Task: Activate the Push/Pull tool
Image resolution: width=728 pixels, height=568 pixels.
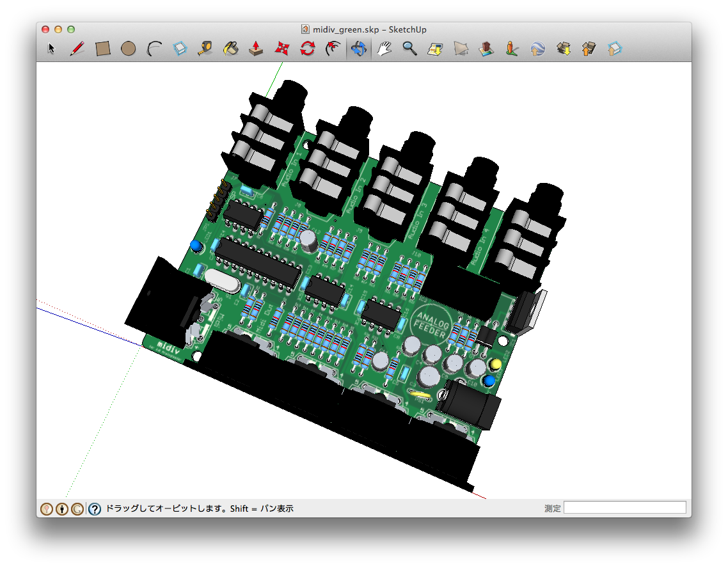Action: [x=256, y=49]
